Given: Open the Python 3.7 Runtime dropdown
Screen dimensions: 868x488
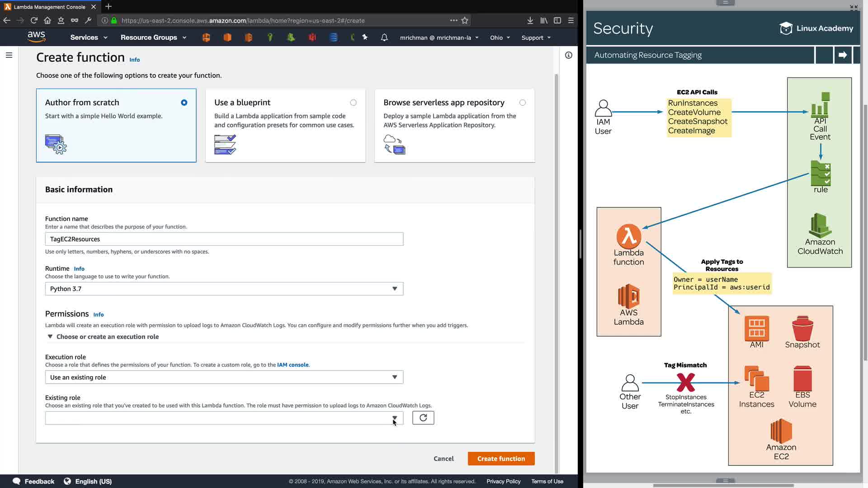Looking at the screenshot, I should (224, 289).
